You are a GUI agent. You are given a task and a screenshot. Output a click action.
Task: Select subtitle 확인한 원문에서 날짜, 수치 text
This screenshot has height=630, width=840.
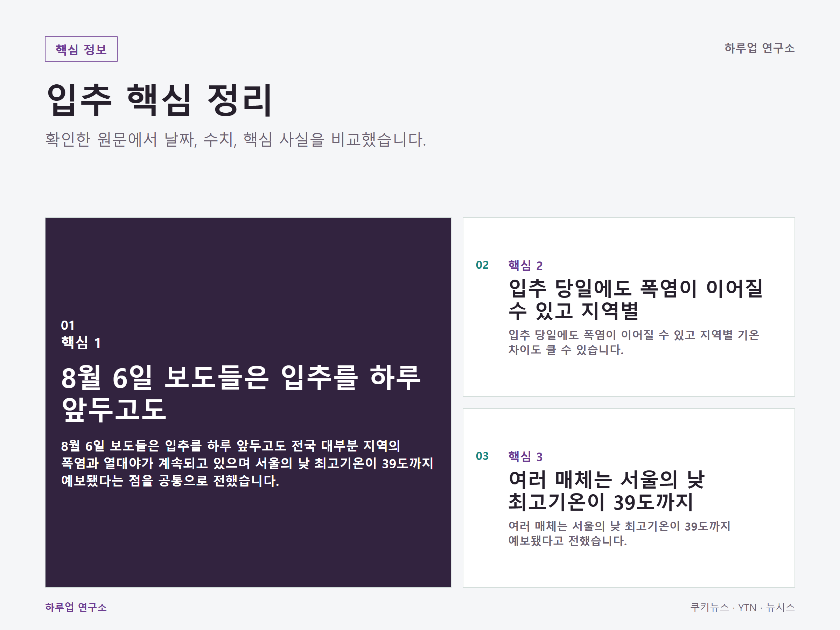[236, 139]
